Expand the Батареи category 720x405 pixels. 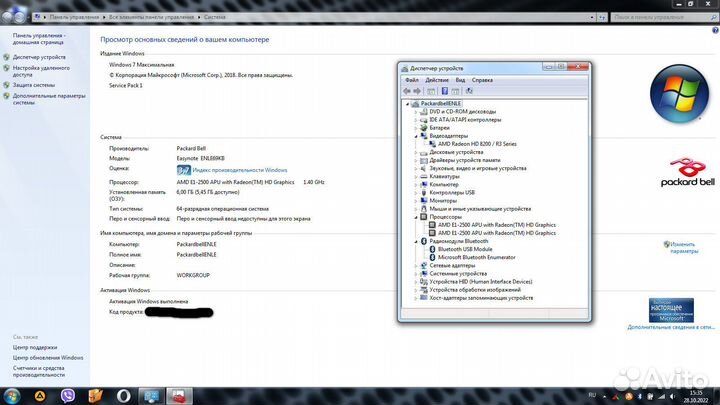click(416, 128)
